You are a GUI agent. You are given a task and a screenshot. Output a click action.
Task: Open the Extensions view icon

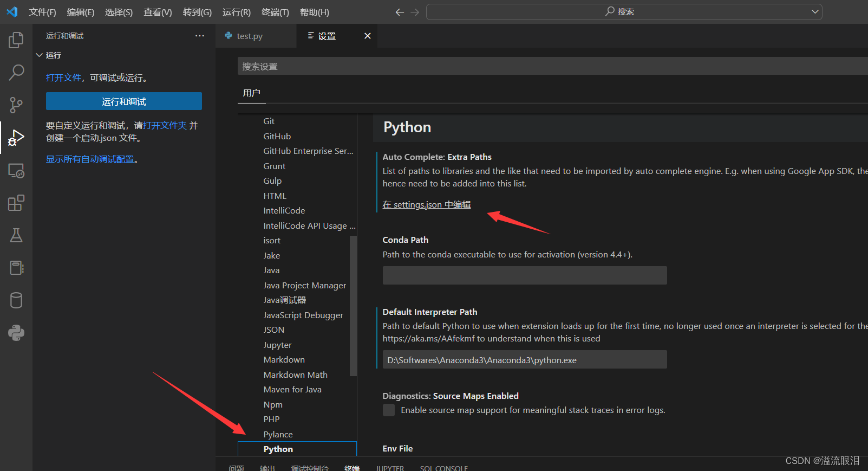16,203
